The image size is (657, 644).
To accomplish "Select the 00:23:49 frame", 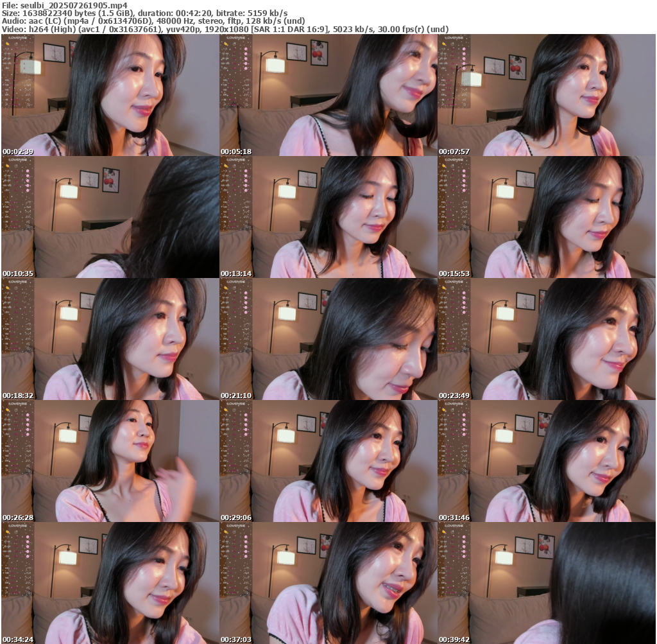I will tap(546, 339).
